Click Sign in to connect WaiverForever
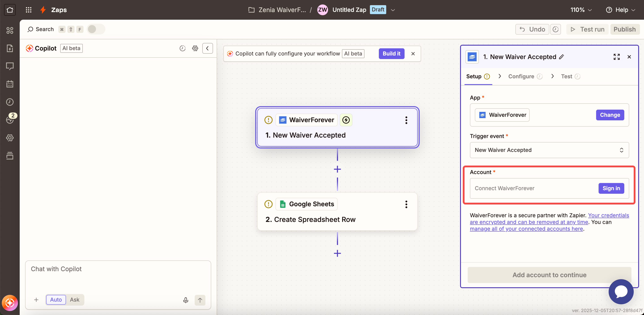The height and width of the screenshot is (315, 644). tap(611, 188)
